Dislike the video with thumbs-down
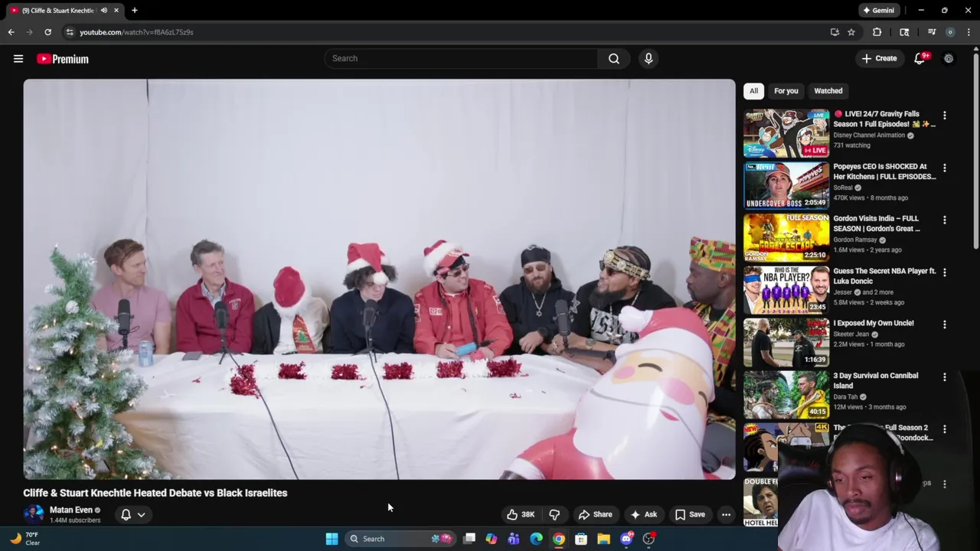This screenshot has width=980, height=551. 554,514
